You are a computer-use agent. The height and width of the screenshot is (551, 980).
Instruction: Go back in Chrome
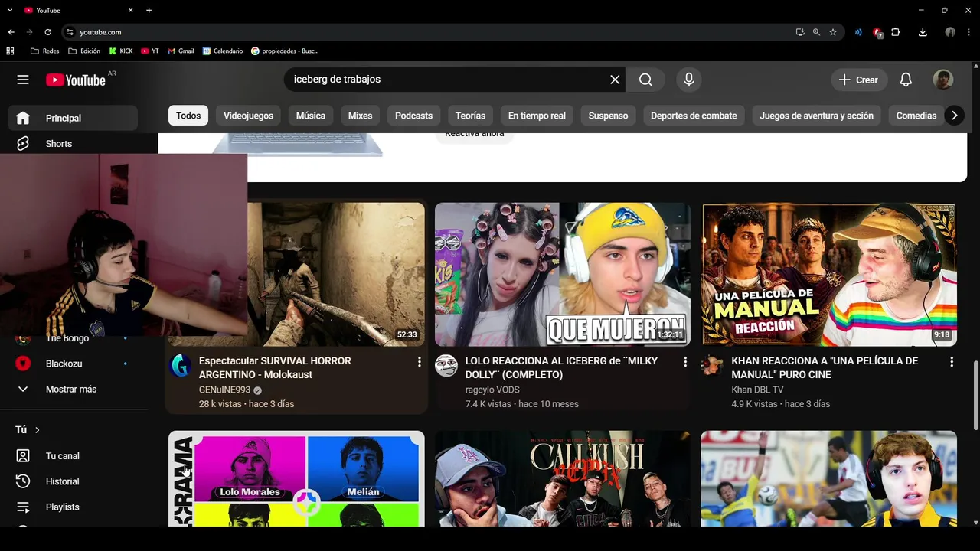(x=11, y=32)
